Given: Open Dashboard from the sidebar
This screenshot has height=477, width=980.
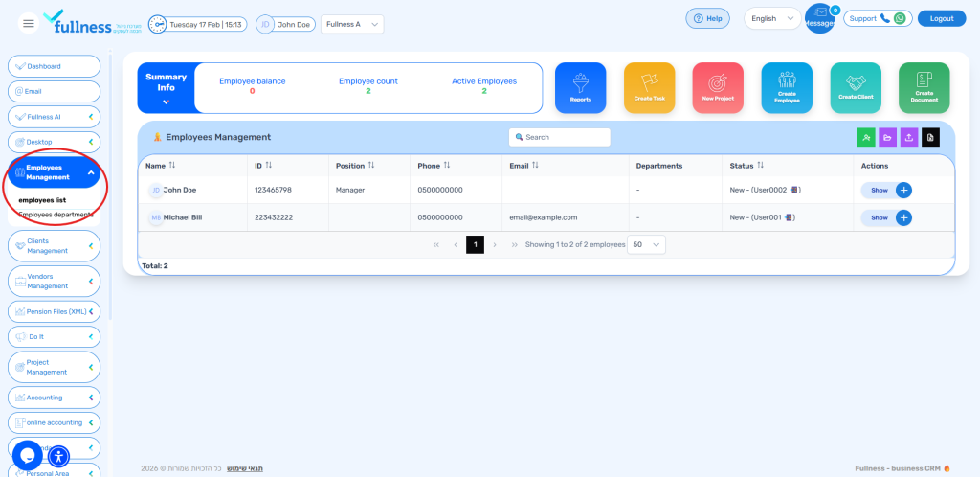Looking at the screenshot, I should 54,66.
